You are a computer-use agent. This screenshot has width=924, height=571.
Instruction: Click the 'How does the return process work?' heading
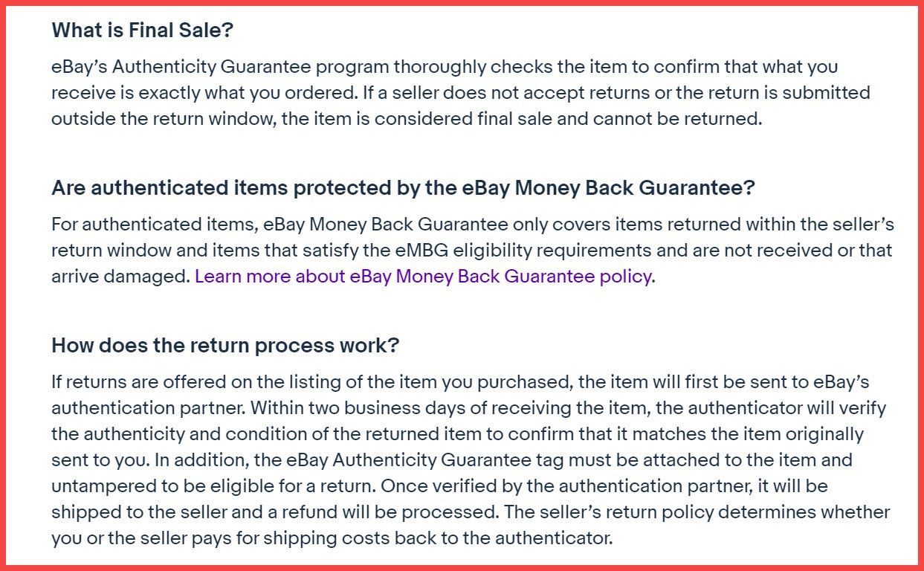tap(225, 346)
